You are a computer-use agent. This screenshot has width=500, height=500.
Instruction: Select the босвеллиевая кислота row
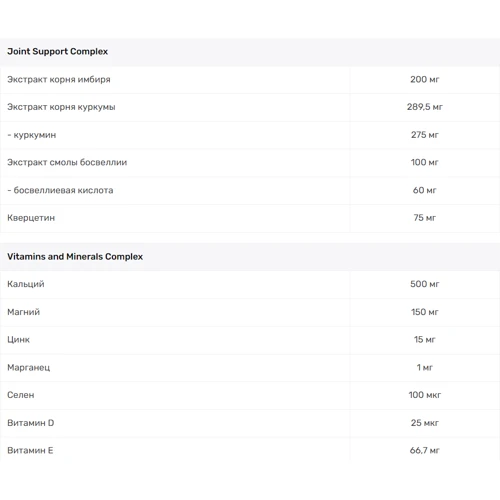click(250, 190)
